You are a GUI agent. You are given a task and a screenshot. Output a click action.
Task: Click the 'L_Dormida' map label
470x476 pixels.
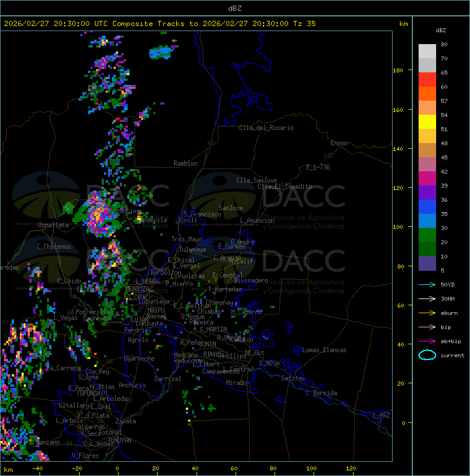point(321,393)
